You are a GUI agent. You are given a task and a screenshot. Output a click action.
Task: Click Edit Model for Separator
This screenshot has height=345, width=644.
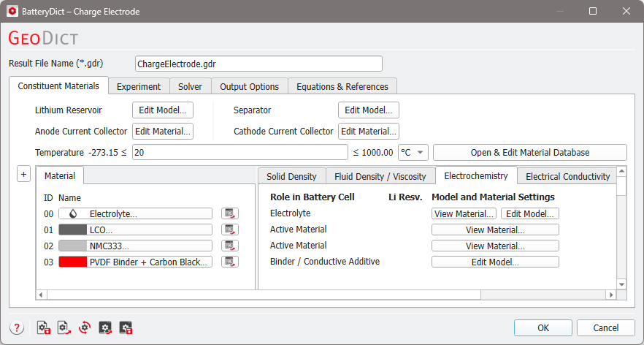[x=369, y=110]
